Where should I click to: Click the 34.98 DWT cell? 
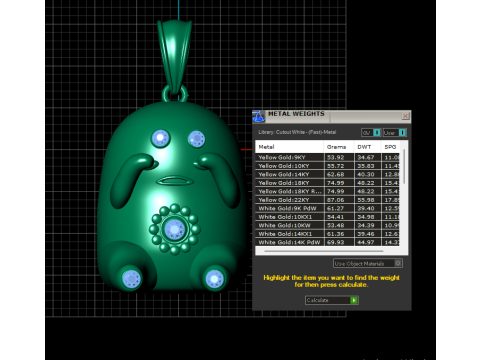(368, 217)
